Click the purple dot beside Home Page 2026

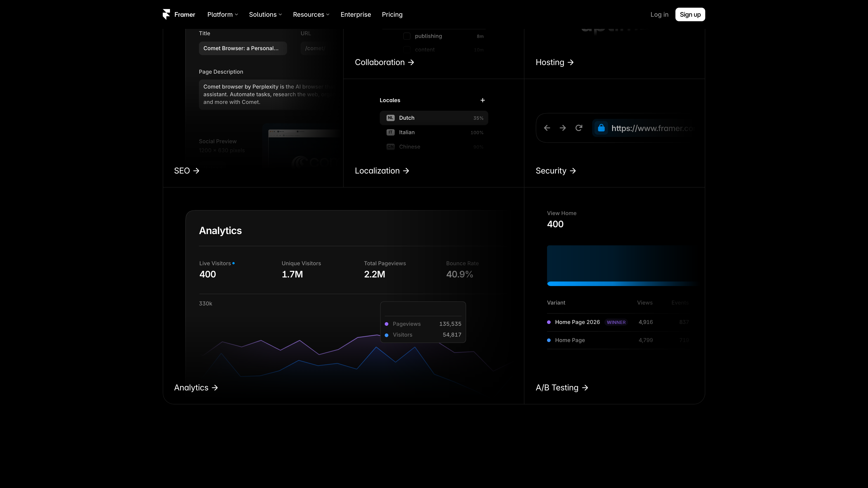pos(549,322)
